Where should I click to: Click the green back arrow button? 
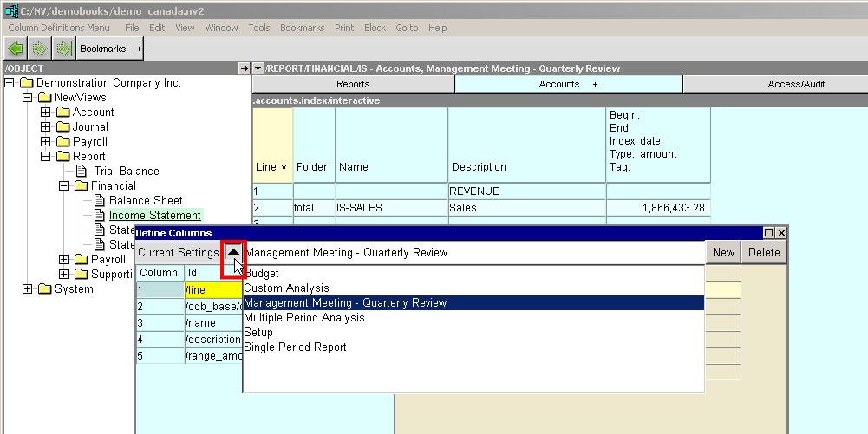click(16, 49)
